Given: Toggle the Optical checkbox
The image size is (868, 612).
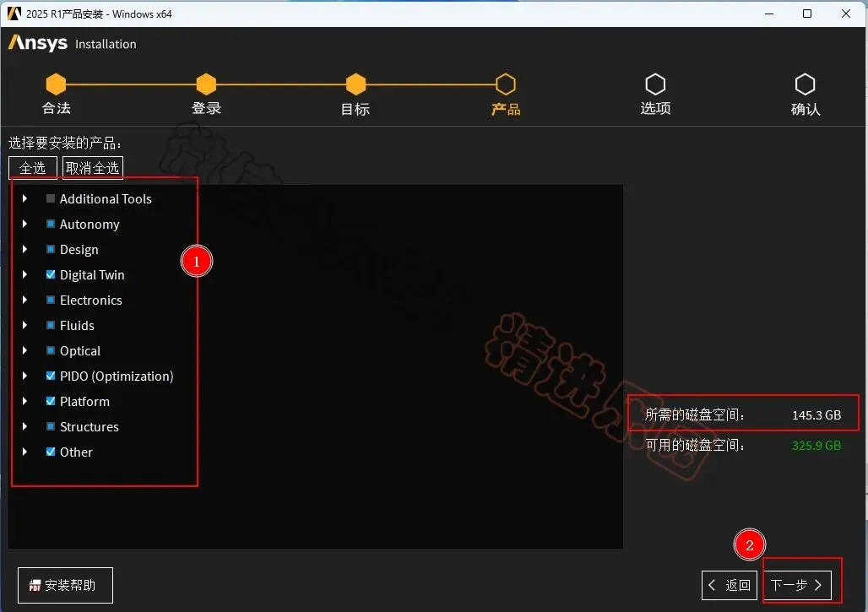Looking at the screenshot, I should click(51, 350).
